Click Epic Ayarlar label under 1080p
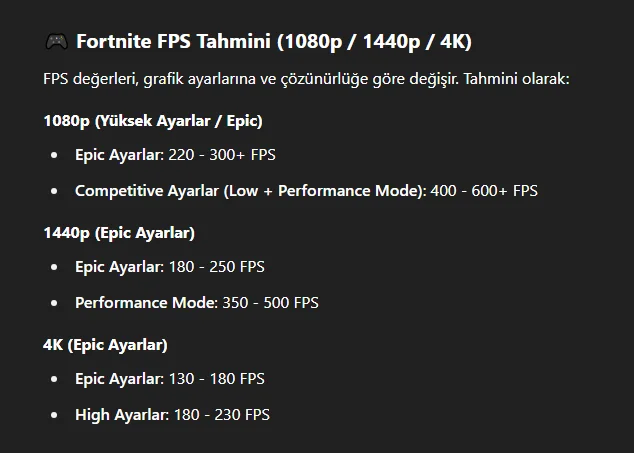The width and height of the screenshot is (634, 453). [x=118, y=155]
